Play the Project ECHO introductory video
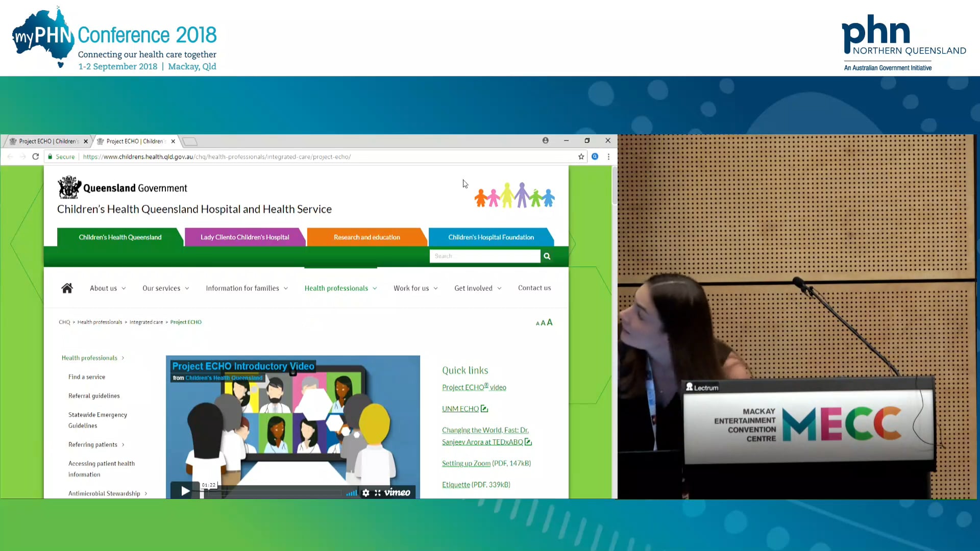The image size is (980, 551). pos(185,491)
